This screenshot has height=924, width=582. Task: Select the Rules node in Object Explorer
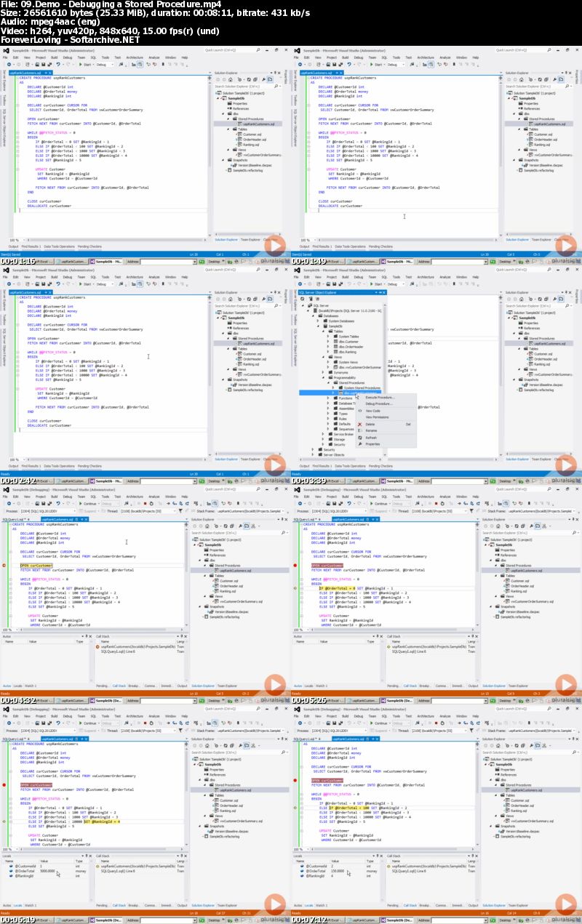point(343,419)
